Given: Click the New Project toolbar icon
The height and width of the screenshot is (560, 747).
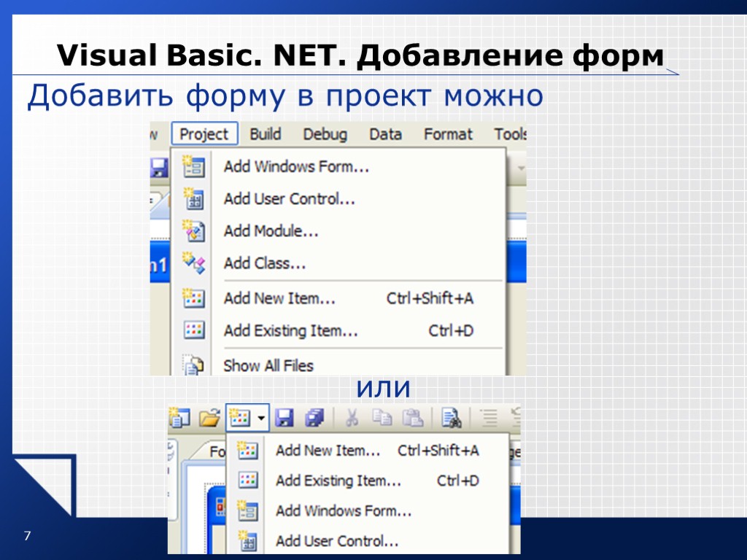Looking at the screenshot, I should coord(179,418).
